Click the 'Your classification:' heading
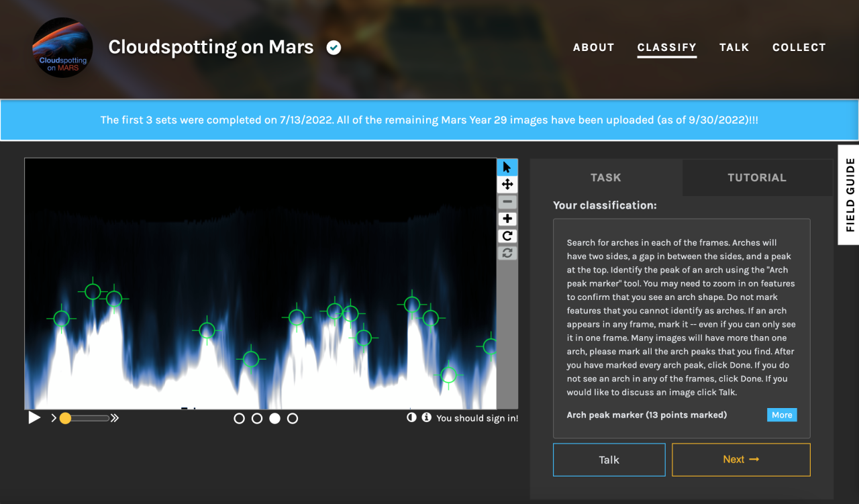This screenshot has height=504, width=859. click(x=605, y=205)
